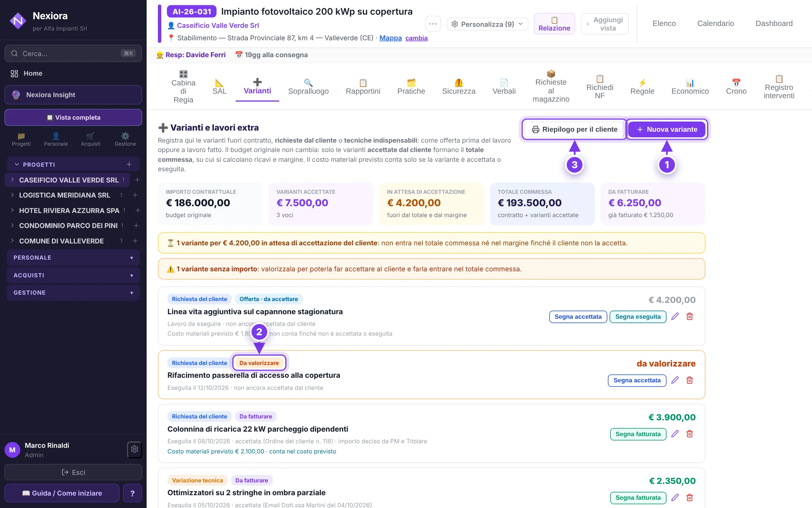Viewport: 812px width, 508px height.
Task: Open the three-dots more options menu
Action: [433, 24]
